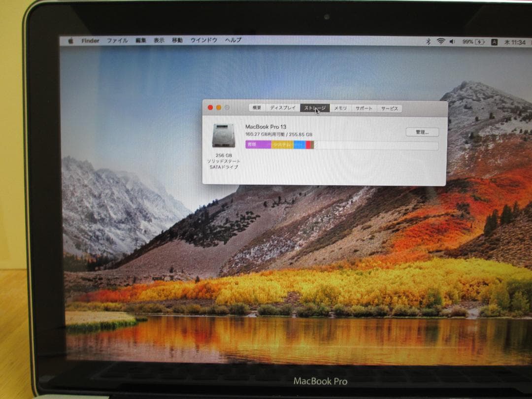Open the Finder menu

pyautogui.click(x=90, y=41)
